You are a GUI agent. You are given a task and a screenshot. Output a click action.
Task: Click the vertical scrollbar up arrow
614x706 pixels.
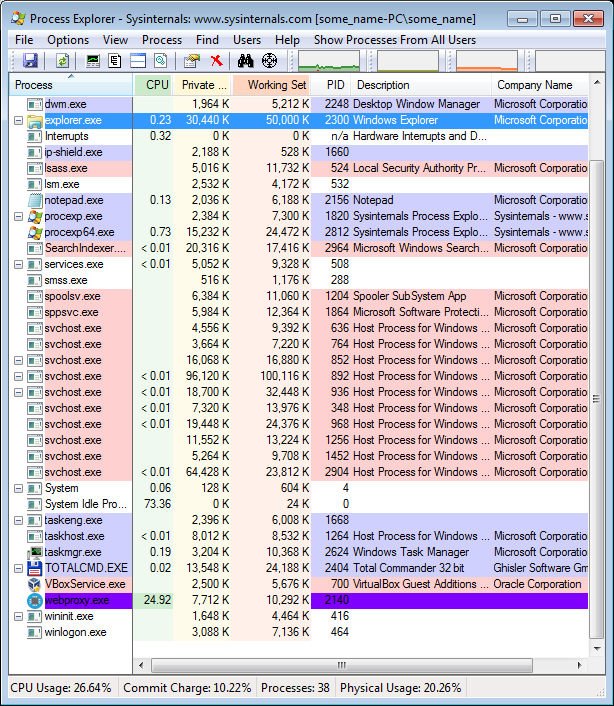597,82
